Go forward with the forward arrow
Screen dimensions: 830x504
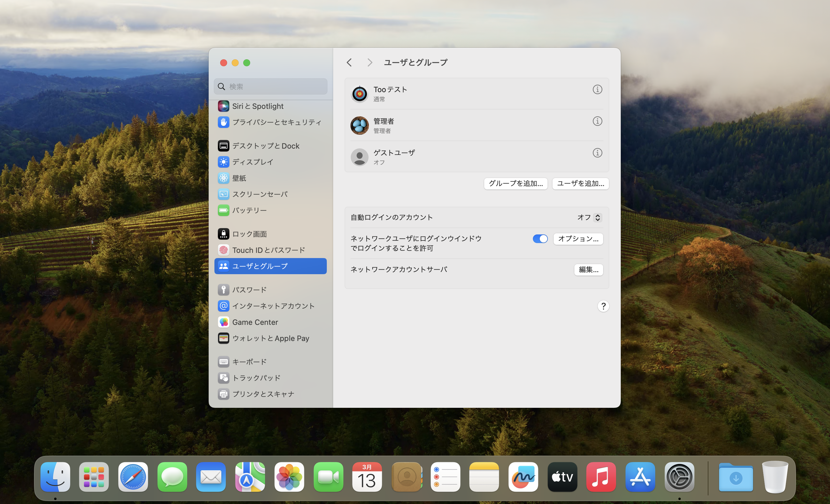tap(369, 62)
